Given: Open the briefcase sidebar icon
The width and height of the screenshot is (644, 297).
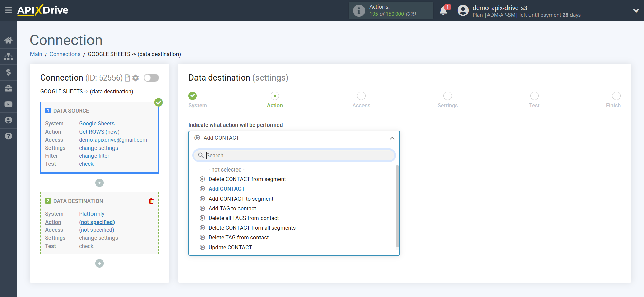Looking at the screenshot, I should click(x=8, y=88).
